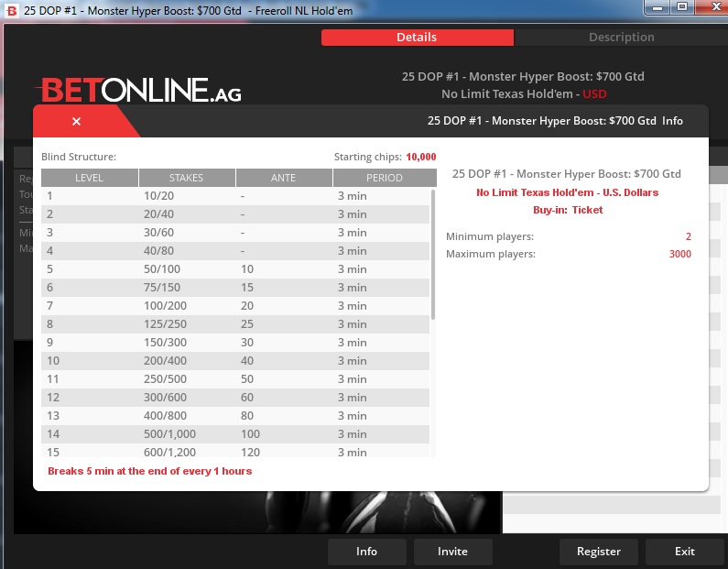
Task: Register for the tournament
Action: click(x=599, y=552)
